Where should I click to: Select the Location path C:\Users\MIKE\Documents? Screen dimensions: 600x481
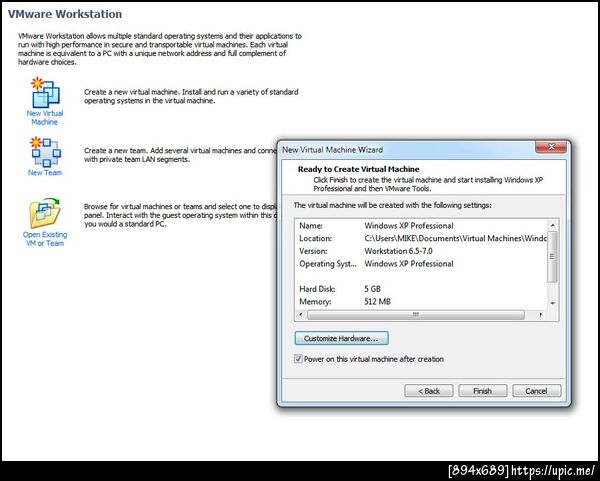(455, 238)
